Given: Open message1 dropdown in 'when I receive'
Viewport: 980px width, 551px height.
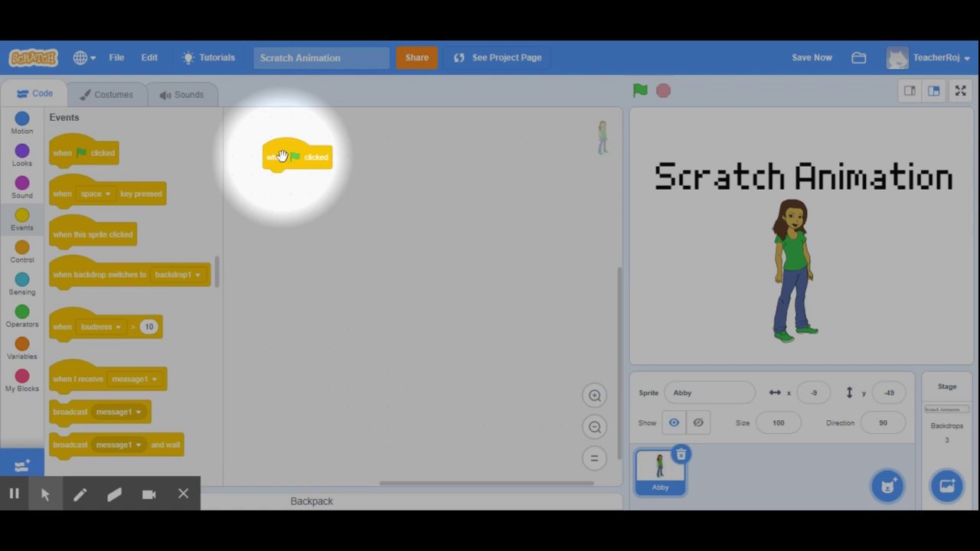Looking at the screenshot, I should pyautogui.click(x=134, y=379).
